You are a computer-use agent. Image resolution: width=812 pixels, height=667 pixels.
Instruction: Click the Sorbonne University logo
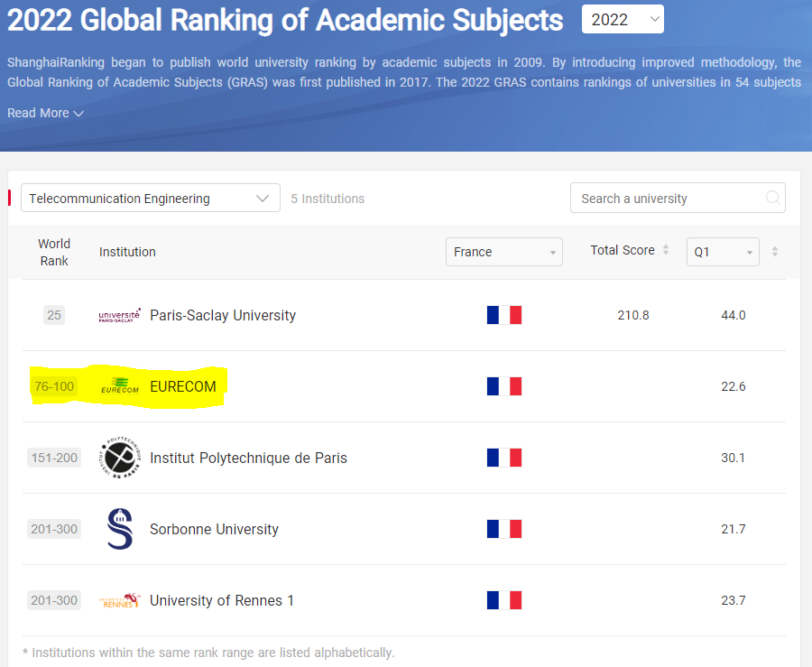[120, 529]
